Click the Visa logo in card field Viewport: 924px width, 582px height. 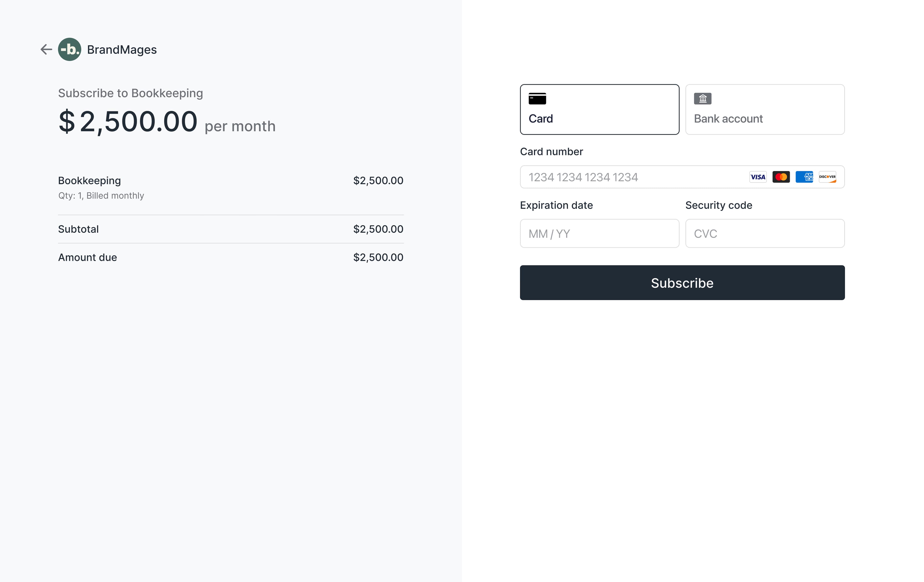click(758, 177)
